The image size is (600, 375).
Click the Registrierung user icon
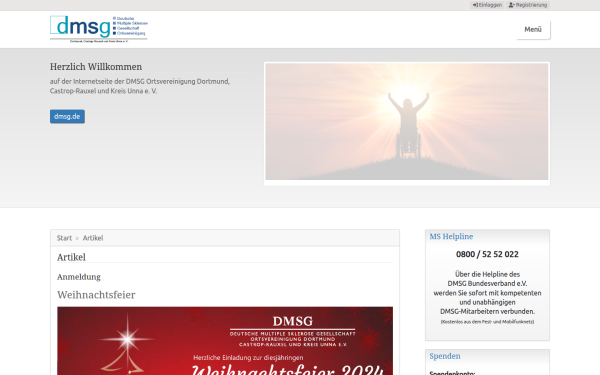pos(512,5)
